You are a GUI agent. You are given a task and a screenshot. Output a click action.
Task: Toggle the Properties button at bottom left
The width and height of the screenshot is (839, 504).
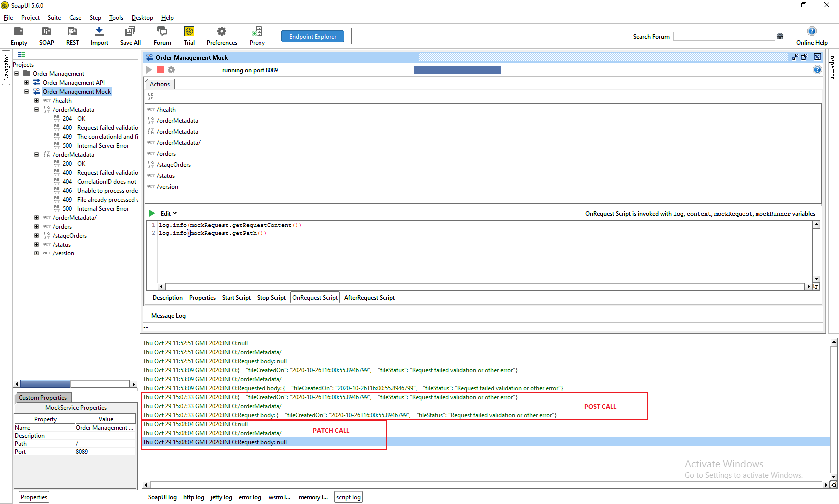click(x=34, y=497)
